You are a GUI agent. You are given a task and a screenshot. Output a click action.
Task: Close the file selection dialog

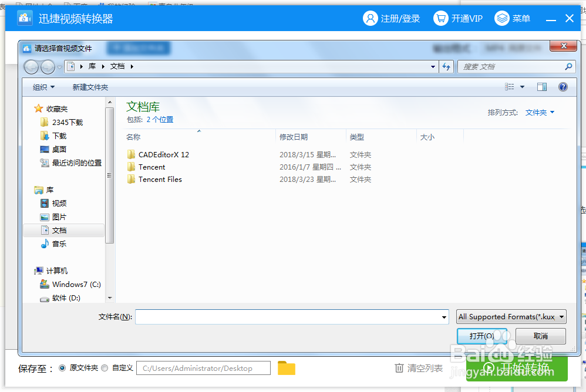564,46
